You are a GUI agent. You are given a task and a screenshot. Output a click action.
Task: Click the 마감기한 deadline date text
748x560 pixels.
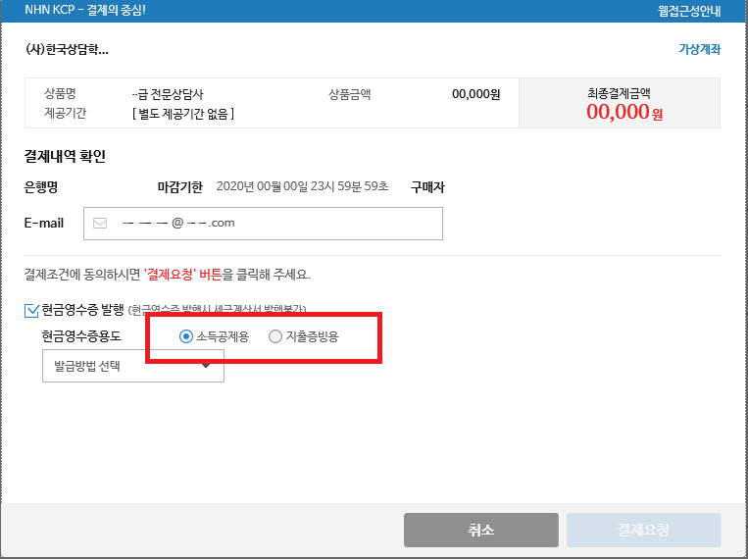tap(302, 186)
